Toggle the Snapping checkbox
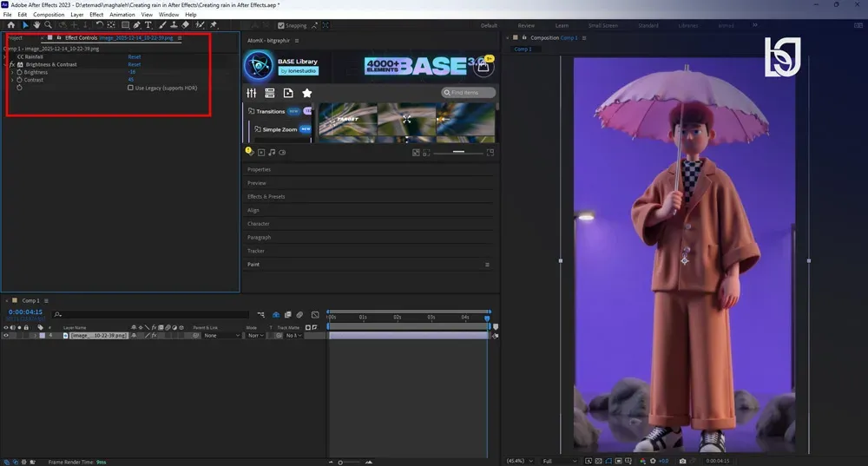This screenshot has height=466, width=868. 281,25
